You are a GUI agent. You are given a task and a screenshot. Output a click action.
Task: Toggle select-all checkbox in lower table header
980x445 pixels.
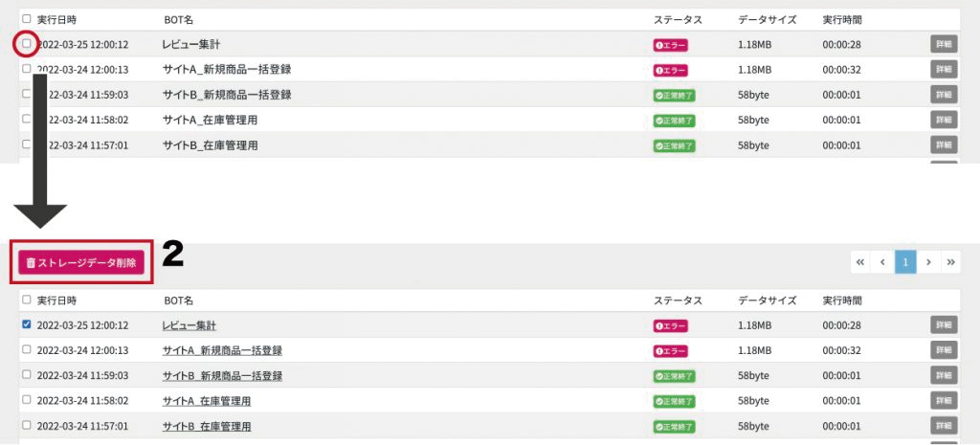click(26, 300)
